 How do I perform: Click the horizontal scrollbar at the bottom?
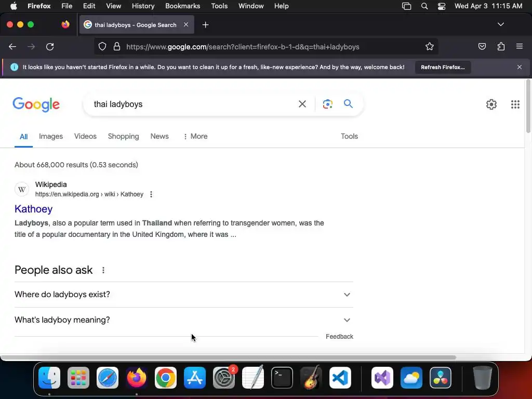click(228, 357)
